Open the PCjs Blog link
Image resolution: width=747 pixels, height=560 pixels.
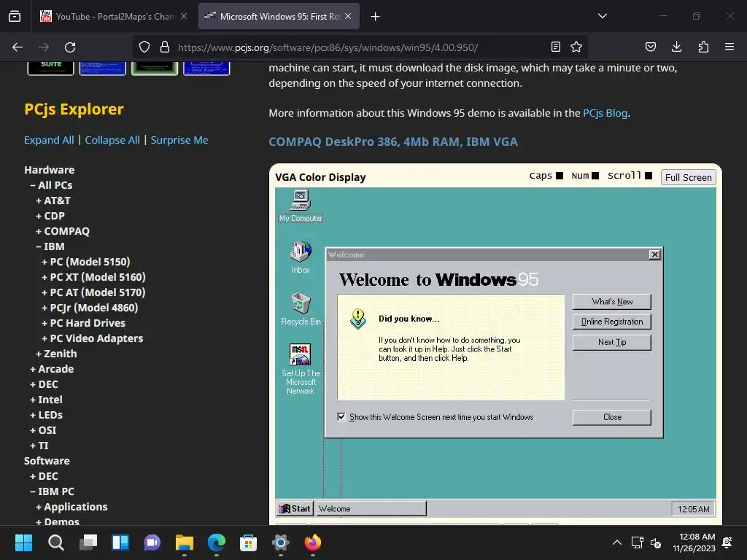[x=605, y=113]
